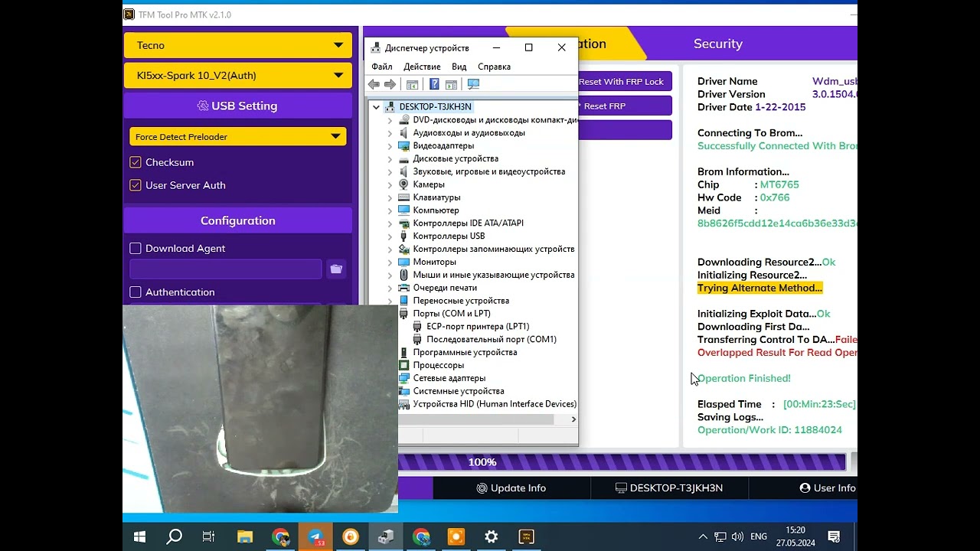Select the Последовательный порт (COM1) device

pos(491,339)
